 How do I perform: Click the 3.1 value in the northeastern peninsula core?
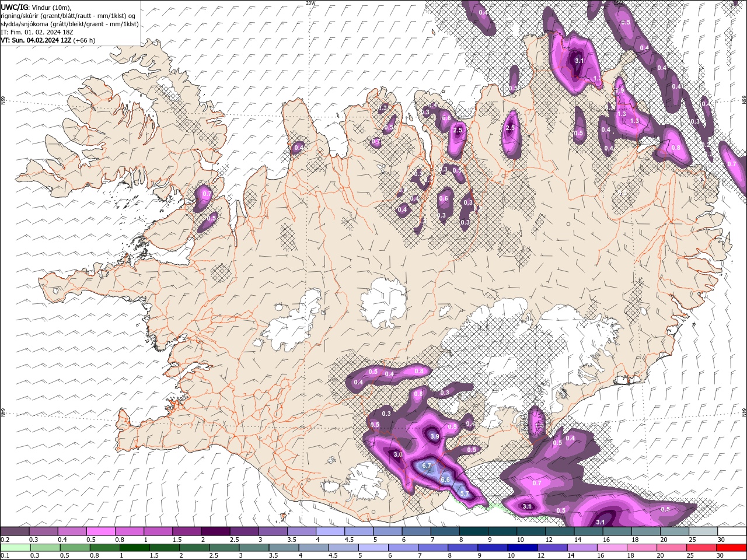coord(579,61)
